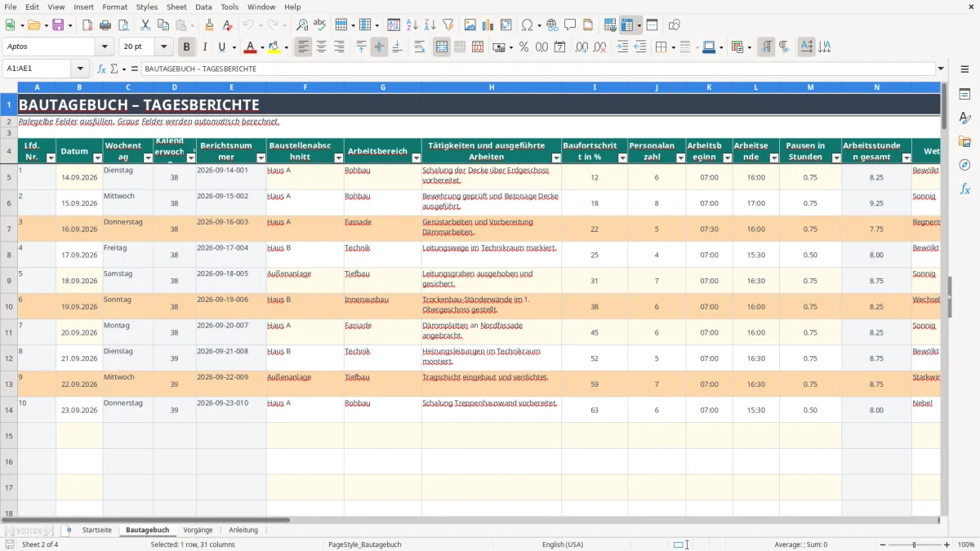This screenshot has height=551, width=980.
Task: Open the Sidebar Styles panel icon
Action: pyautogui.click(x=964, y=118)
